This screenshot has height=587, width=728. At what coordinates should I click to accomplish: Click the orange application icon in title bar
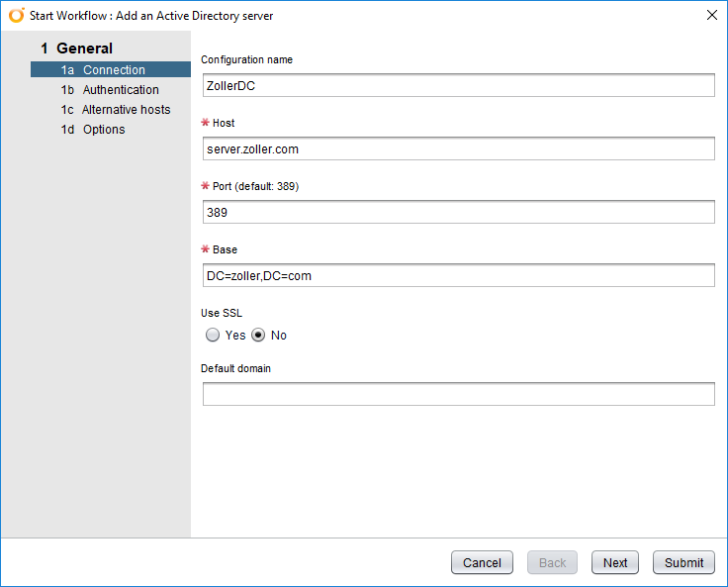click(x=16, y=16)
